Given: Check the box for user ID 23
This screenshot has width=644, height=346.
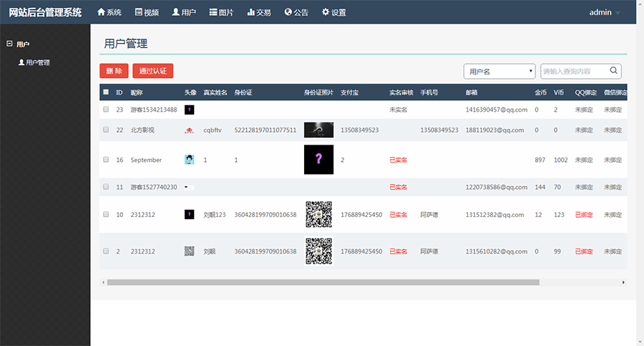Looking at the screenshot, I should tap(106, 110).
